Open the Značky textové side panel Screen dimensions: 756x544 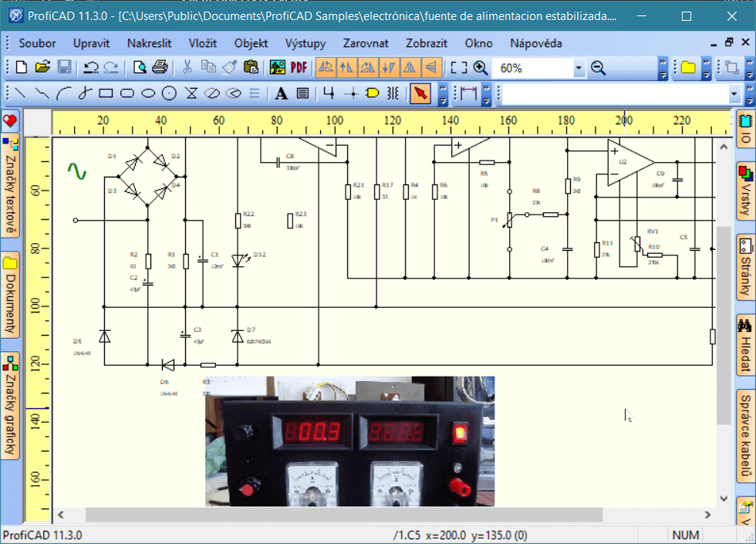[x=10, y=186]
